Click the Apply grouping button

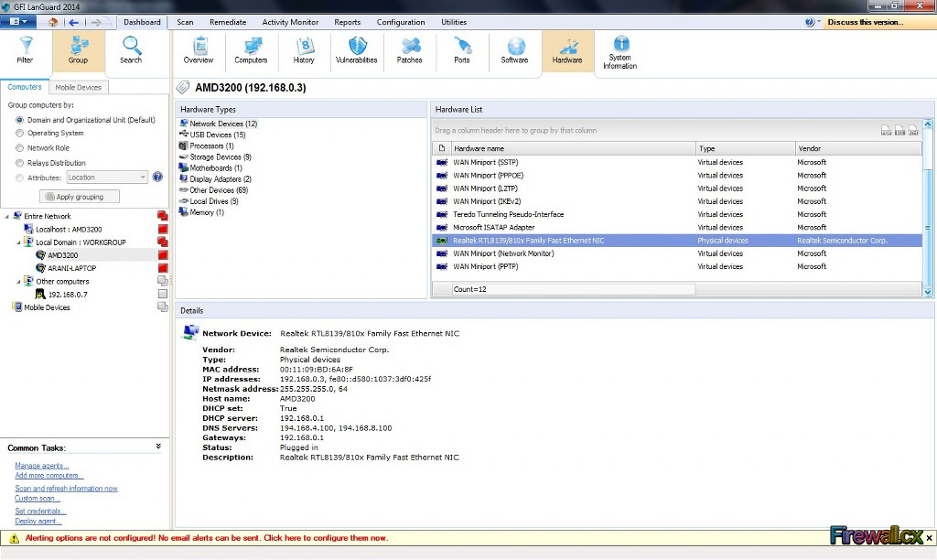[80, 197]
